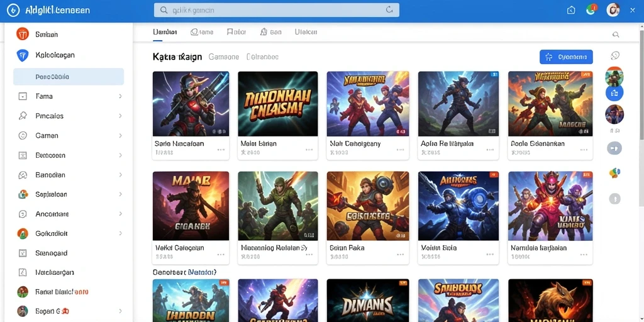The width and height of the screenshot is (644, 322).
Task: Expand the Gokadioit sidebar chevron
Action: (x=120, y=233)
